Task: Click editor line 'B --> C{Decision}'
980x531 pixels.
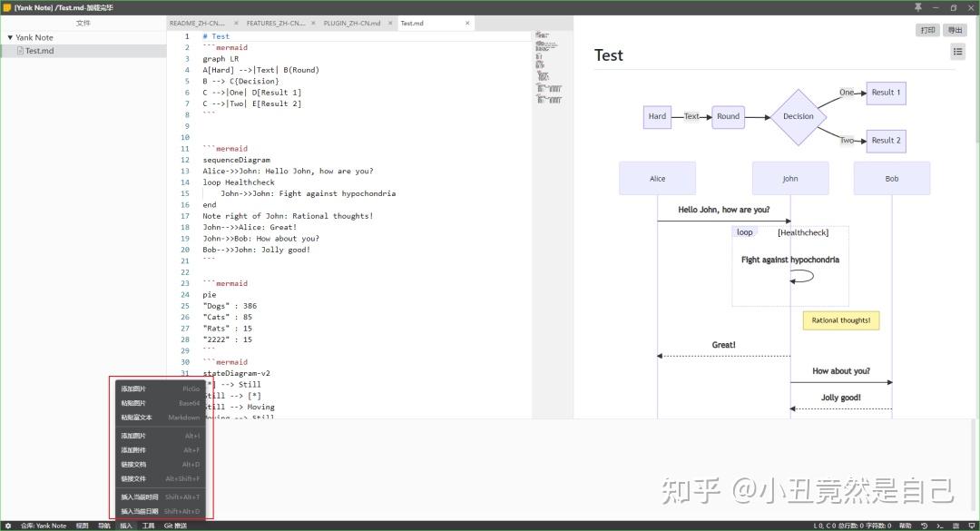Action: tap(240, 82)
